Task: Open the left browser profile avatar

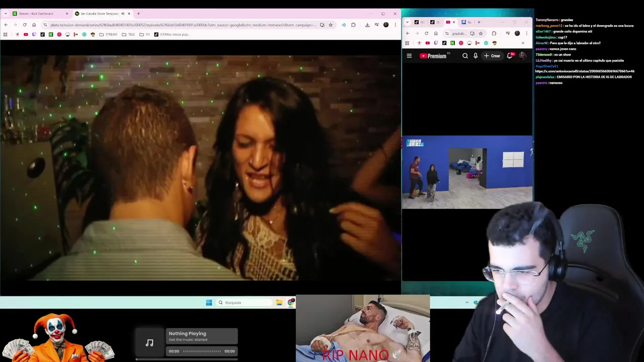Action: (x=386, y=25)
